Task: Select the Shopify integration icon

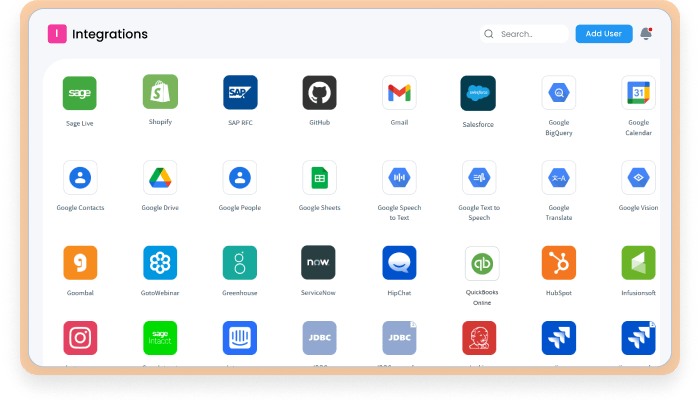Action: (160, 92)
